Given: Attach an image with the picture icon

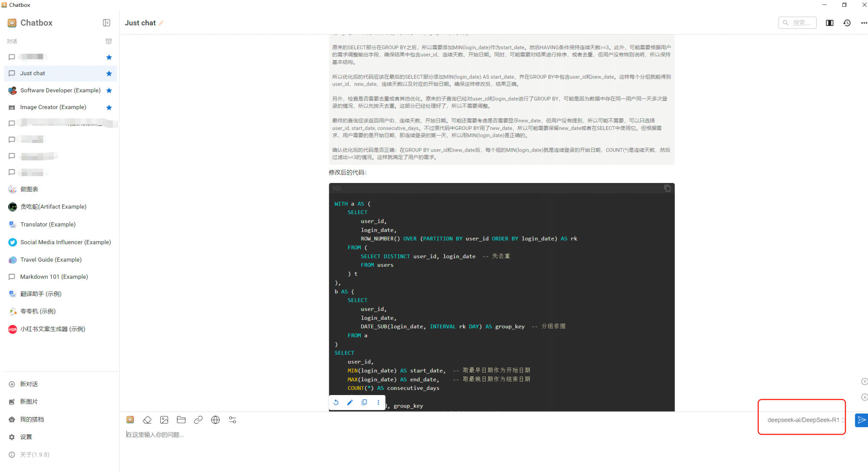Looking at the screenshot, I should click(x=164, y=420).
